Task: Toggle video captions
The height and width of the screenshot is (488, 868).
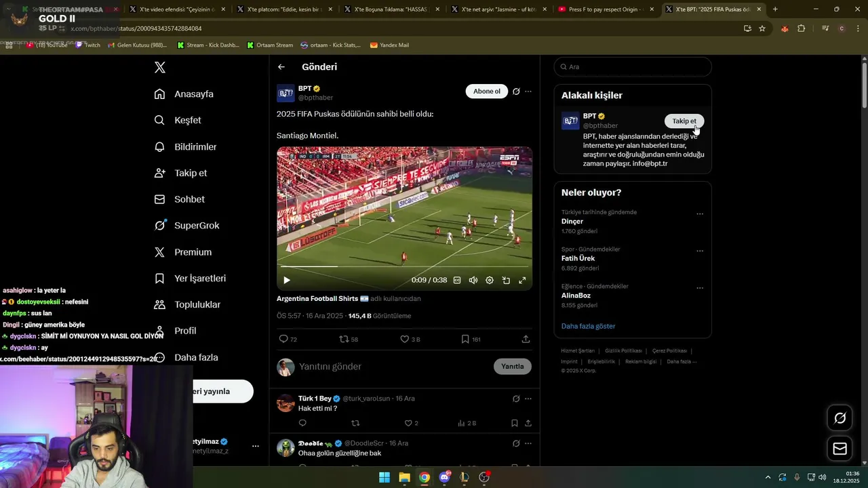Action: (x=457, y=280)
